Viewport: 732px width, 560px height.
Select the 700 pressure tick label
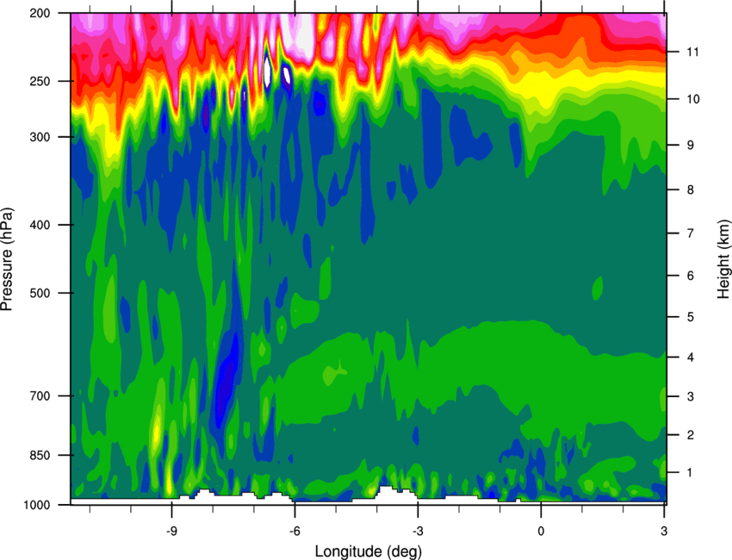click(x=40, y=395)
